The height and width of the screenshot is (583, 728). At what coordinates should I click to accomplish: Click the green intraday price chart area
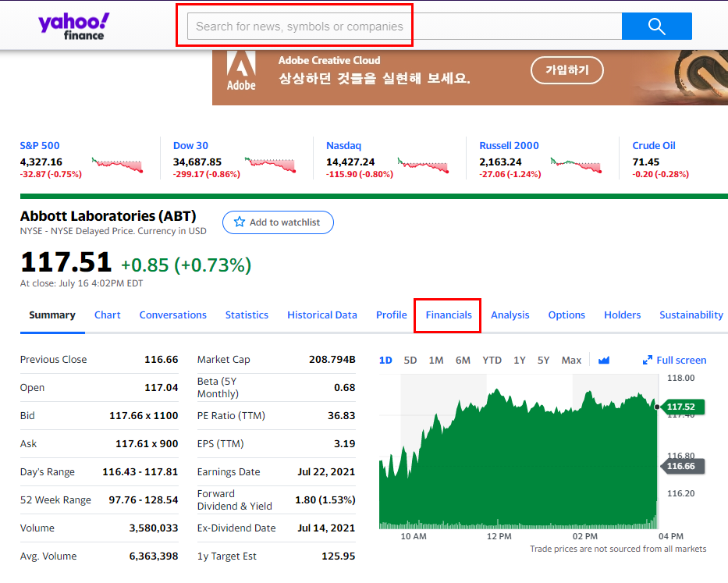coord(518,459)
